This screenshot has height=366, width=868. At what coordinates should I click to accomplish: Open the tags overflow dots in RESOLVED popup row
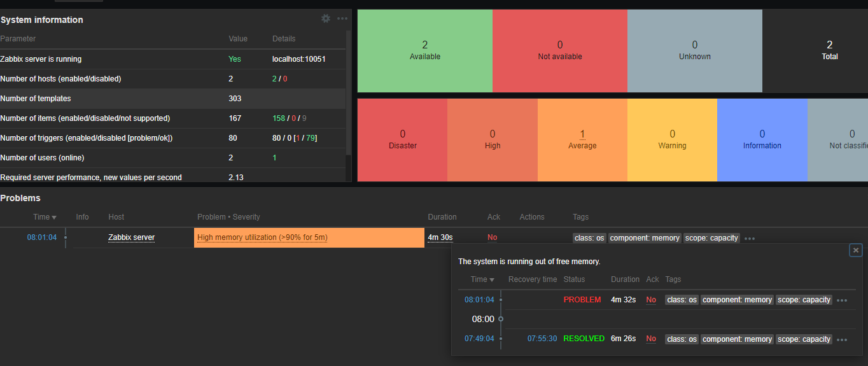click(x=842, y=340)
